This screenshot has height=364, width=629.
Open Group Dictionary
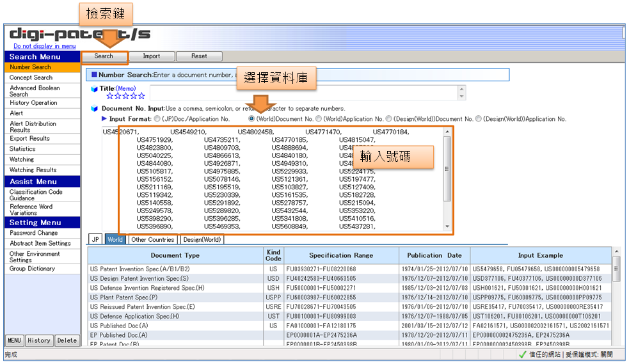coord(42,269)
